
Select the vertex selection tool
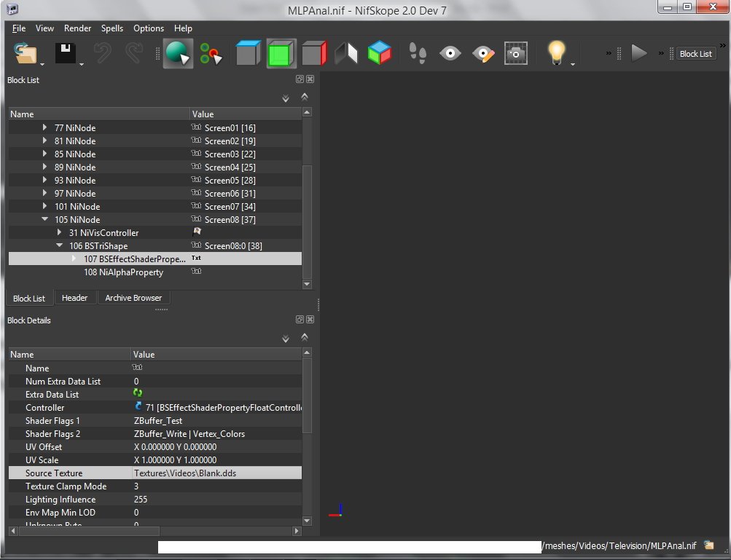point(211,54)
